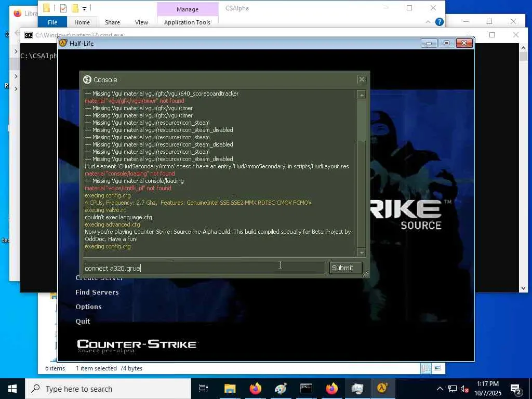The height and width of the screenshot is (399, 532).
Task: Click the Firefox icon in the Library window
Action: pyautogui.click(x=17, y=13)
